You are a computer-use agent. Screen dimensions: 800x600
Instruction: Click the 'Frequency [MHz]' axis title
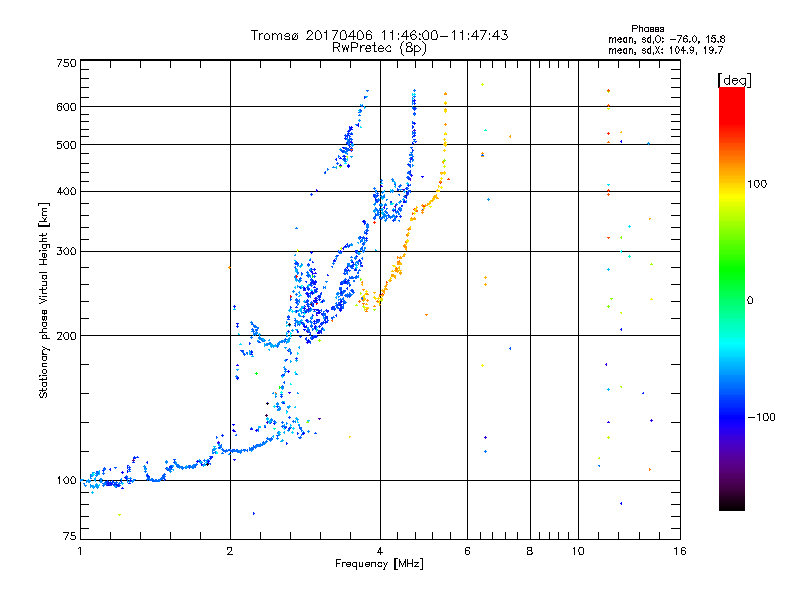[x=380, y=564]
